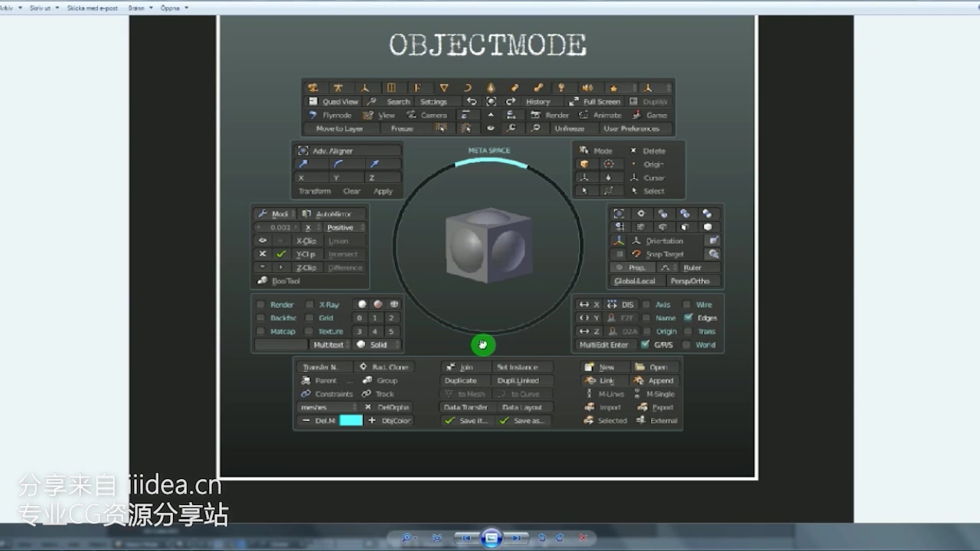
Task: Click the wrench icon beside Modi
Action: (262, 214)
